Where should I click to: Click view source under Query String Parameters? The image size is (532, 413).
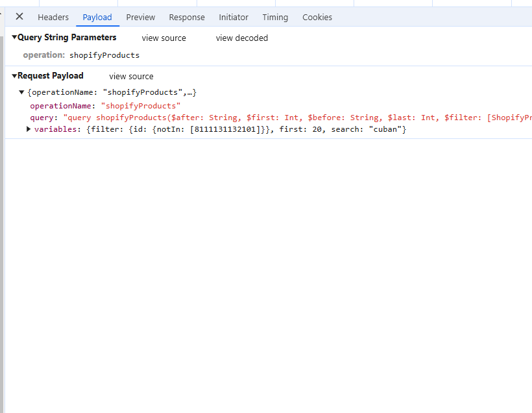[163, 38]
